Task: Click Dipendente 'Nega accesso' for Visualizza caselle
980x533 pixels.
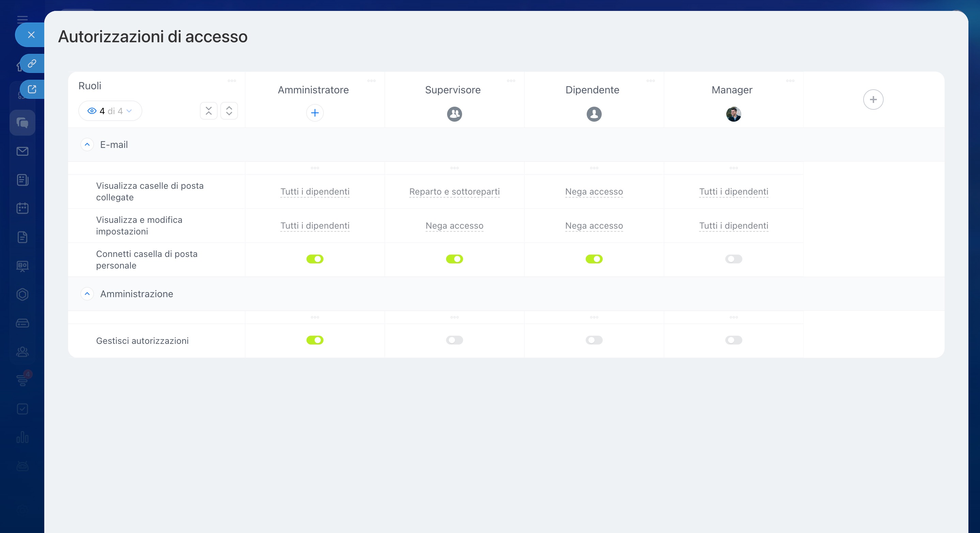Action: [594, 192]
